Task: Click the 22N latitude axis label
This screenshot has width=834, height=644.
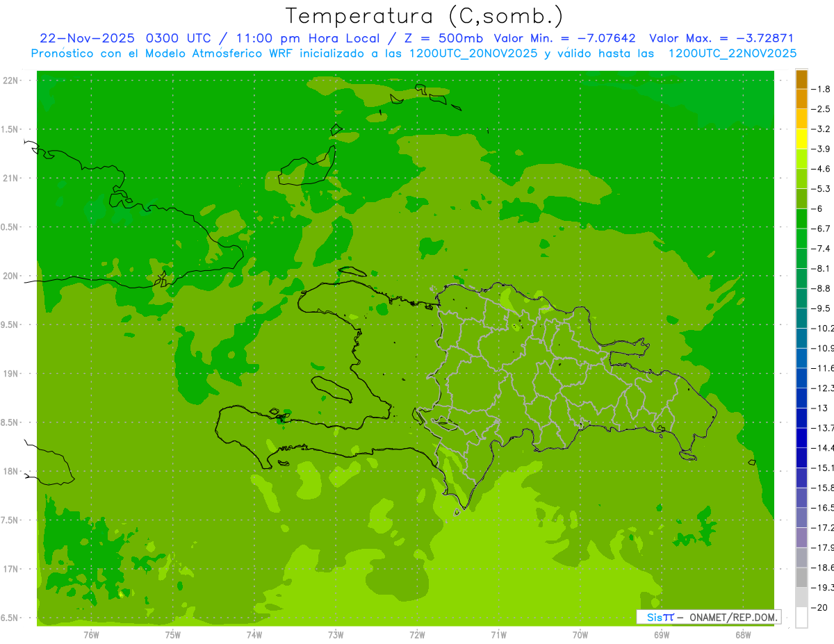Action: tap(12, 81)
